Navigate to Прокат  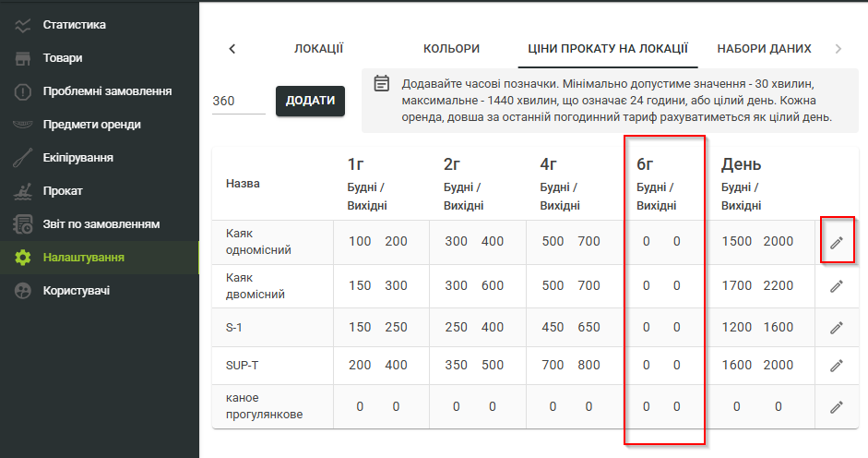63,191
